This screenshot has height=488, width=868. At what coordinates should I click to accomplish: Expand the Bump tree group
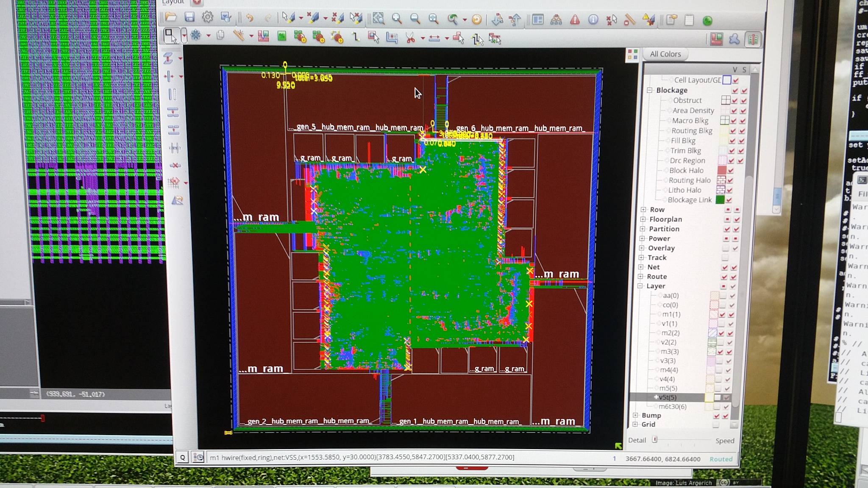635,415
